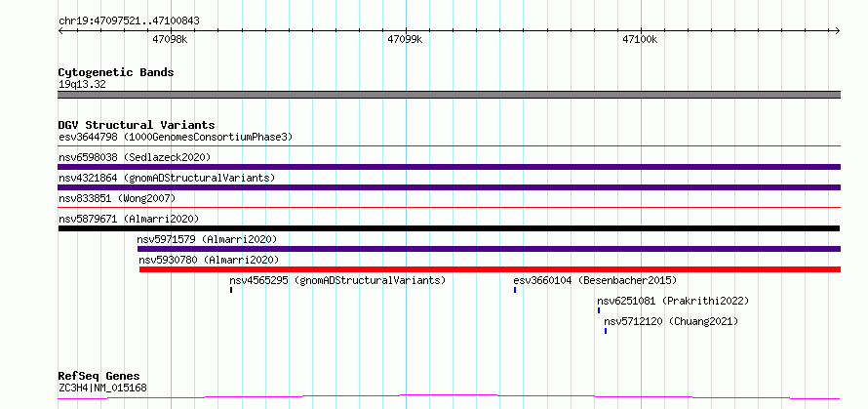Image resolution: width=868 pixels, height=409 pixels.
Task: Click the left arrowhead of the ruler
Action: [x=60, y=30]
